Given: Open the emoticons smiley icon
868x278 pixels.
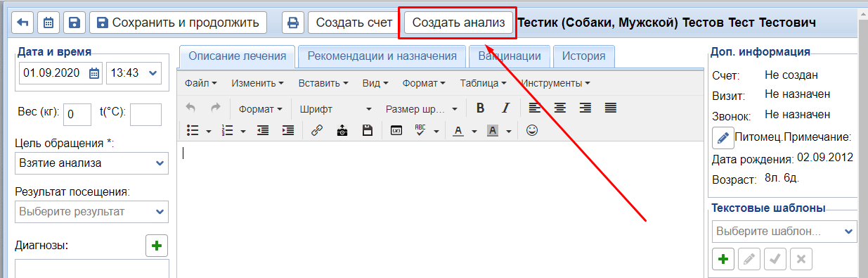Looking at the screenshot, I should click(532, 130).
